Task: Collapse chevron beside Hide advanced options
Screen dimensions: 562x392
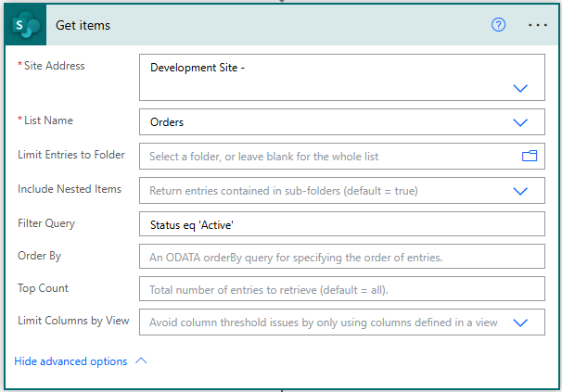Action: coord(141,361)
